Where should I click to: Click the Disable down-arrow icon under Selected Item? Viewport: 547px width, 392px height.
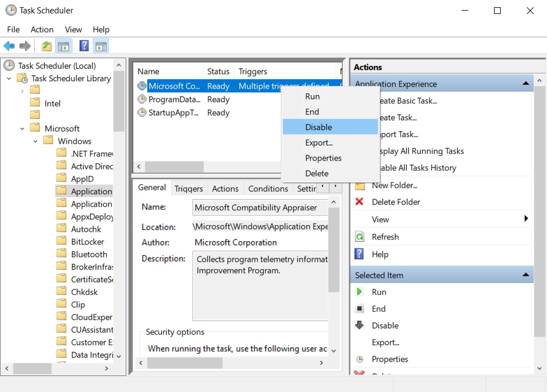(359, 325)
